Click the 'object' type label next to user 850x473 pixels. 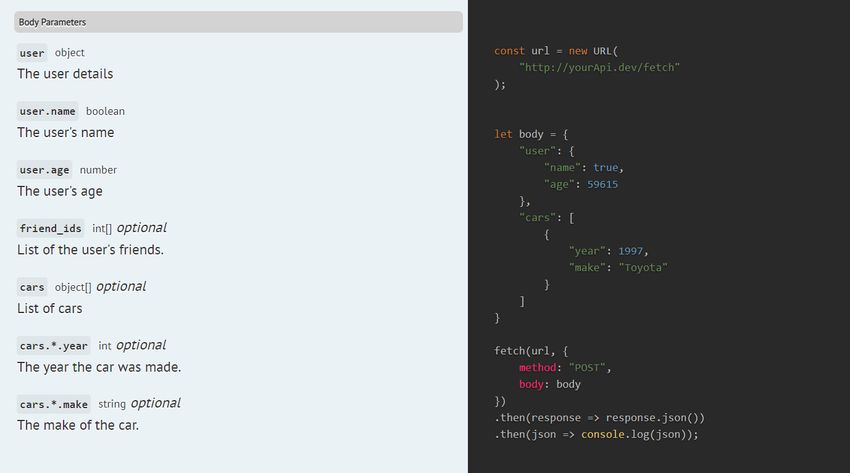click(69, 53)
